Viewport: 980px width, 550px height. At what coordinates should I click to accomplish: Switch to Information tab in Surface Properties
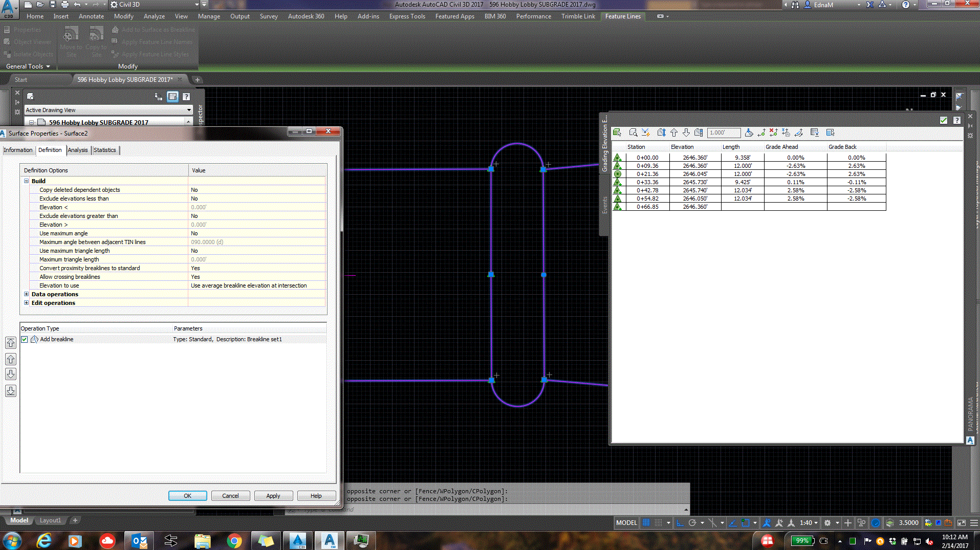(18, 150)
